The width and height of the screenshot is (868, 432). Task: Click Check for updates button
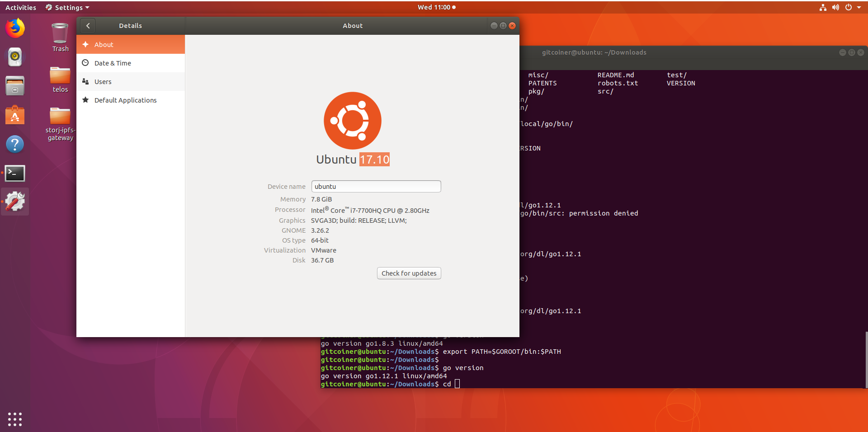pyautogui.click(x=409, y=273)
